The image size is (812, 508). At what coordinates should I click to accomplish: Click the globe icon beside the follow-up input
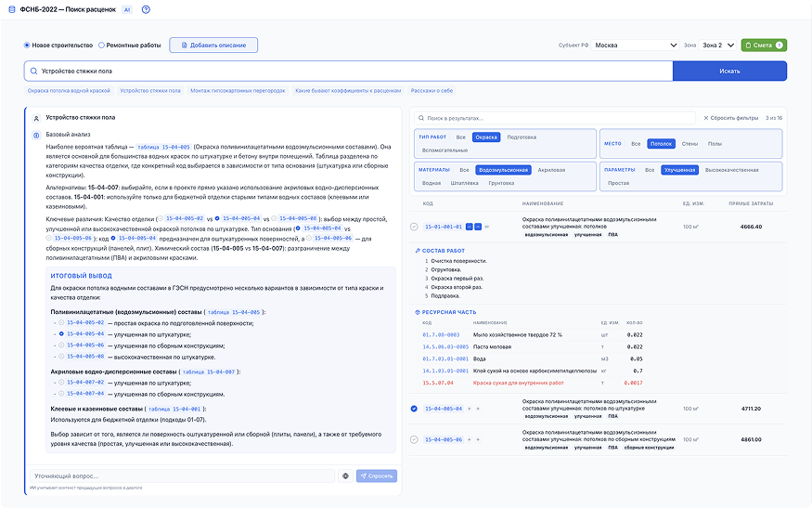coord(345,475)
